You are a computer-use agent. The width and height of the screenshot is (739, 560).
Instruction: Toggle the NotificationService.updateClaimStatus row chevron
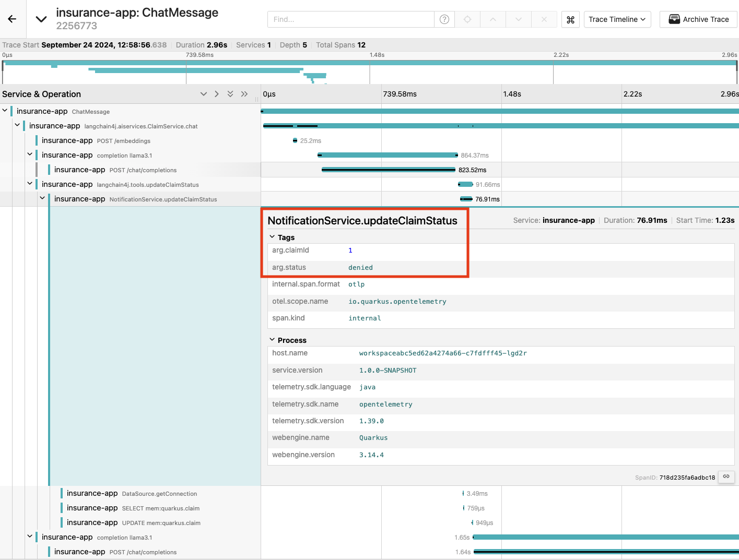coord(42,198)
